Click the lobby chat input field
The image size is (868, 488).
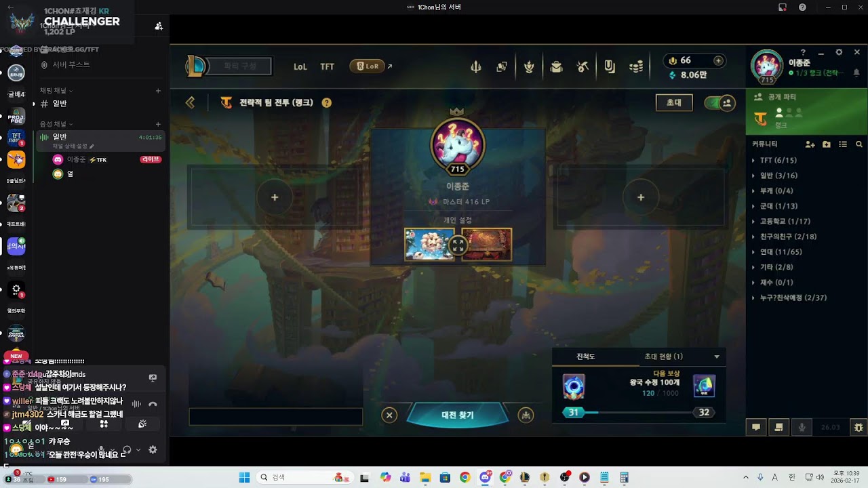[x=276, y=417]
